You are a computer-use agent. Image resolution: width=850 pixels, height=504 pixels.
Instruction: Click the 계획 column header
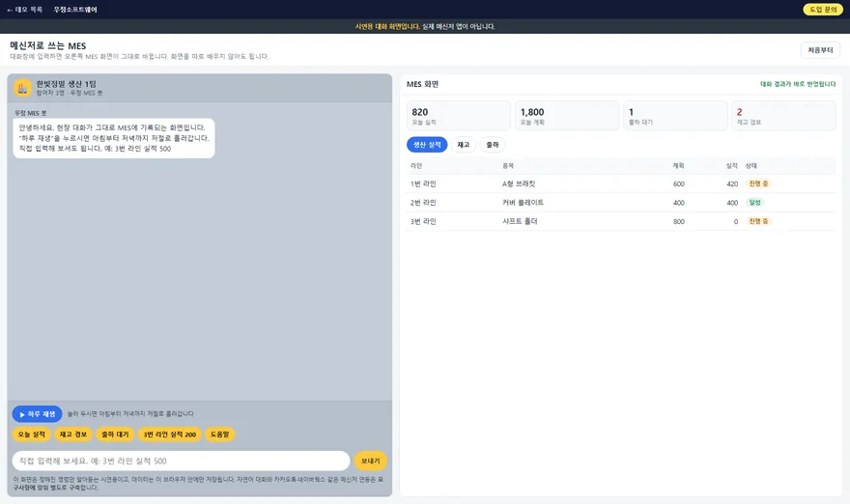click(679, 166)
